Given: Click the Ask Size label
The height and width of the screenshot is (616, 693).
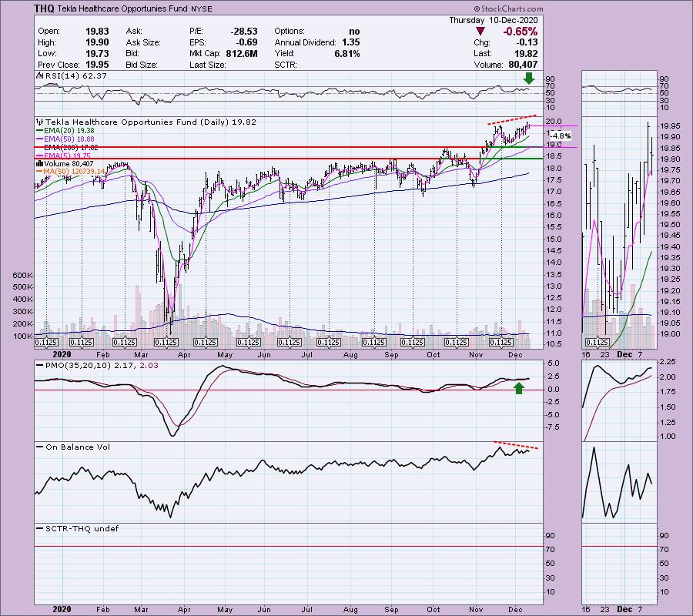Looking at the screenshot, I should coord(142,42).
